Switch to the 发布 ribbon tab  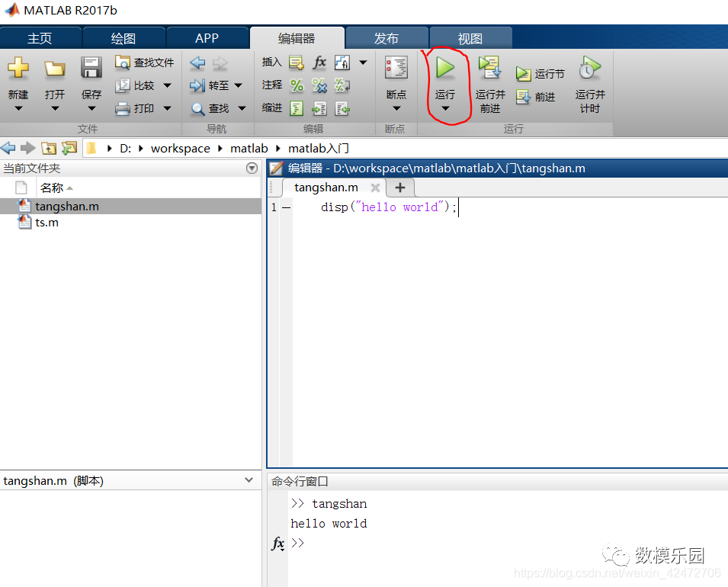coord(387,37)
